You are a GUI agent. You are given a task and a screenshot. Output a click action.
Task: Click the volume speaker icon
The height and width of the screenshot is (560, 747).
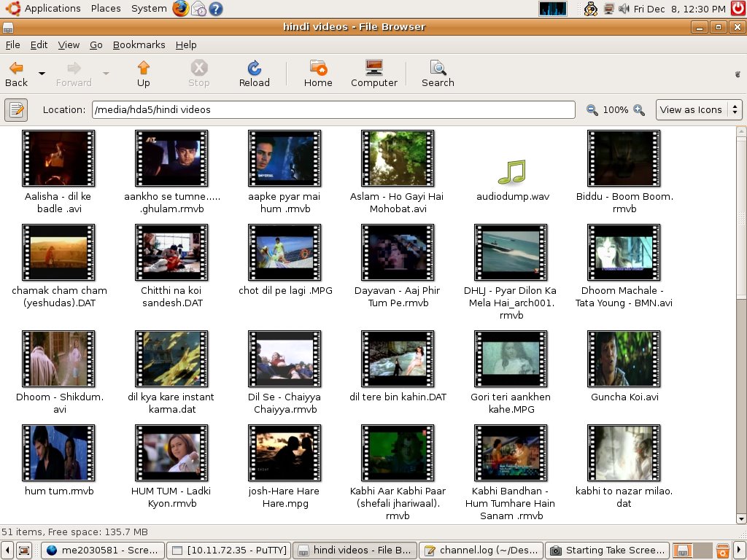click(x=624, y=9)
